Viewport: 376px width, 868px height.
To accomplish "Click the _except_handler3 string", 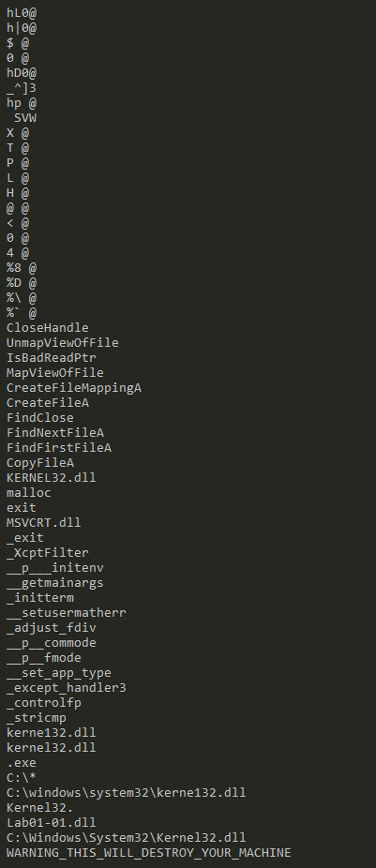I will 67,687.
